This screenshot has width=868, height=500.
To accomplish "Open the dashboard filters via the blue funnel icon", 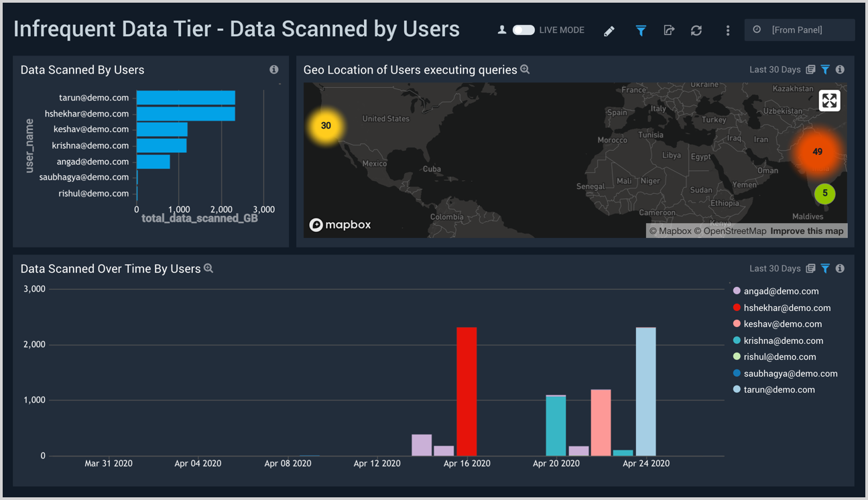I will click(641, 30).
